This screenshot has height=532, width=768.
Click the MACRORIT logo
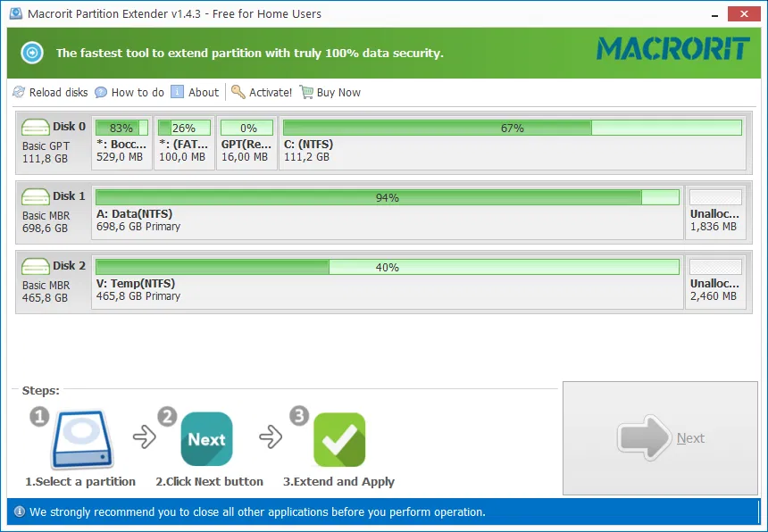tap(673, 49)
